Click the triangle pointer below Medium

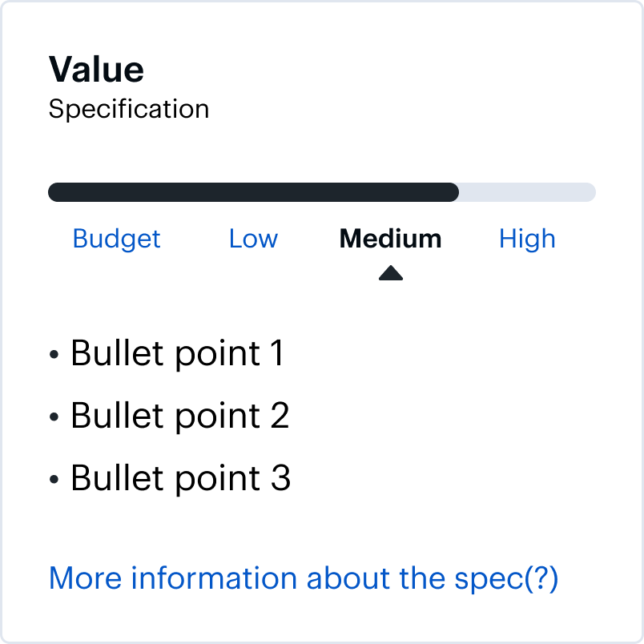[x=390, y=273]
